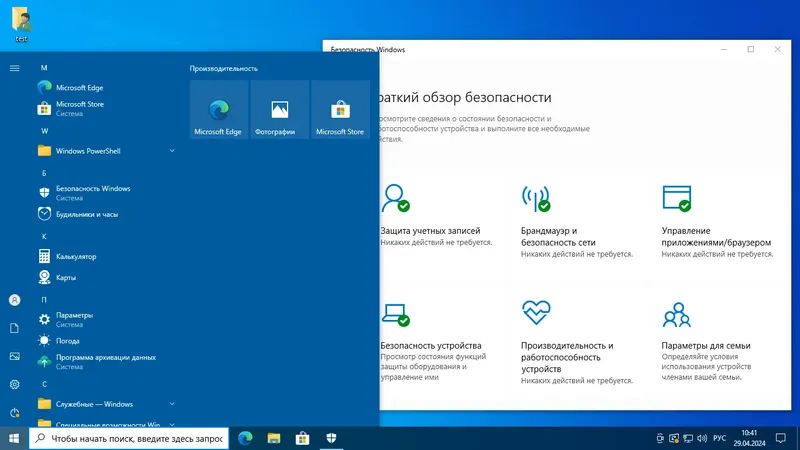Image resolution: width=800 pixels, height=450 pixels.
Task: Open Безопасность устройства link
Action: (x=431, y=345)
